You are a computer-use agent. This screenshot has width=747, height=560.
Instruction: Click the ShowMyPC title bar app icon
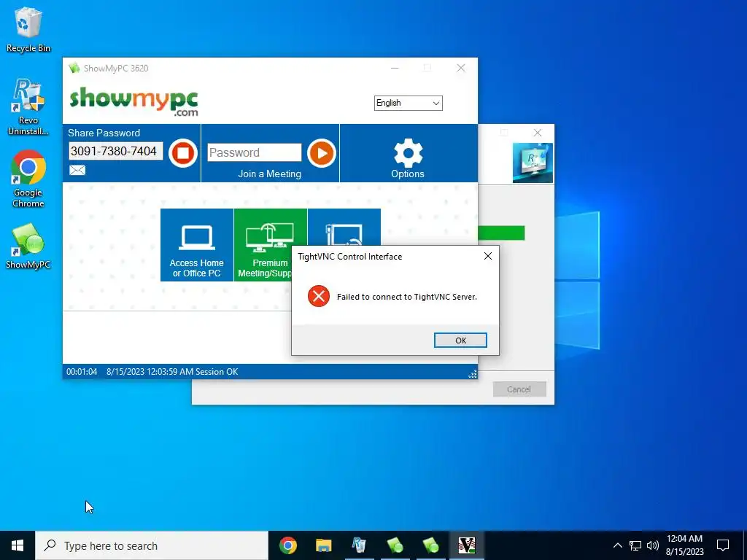point(74,68)
